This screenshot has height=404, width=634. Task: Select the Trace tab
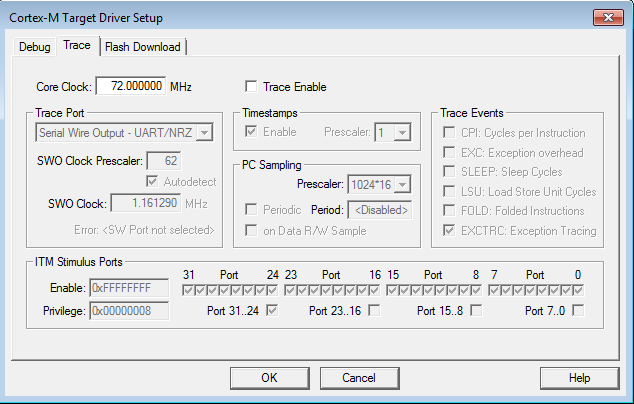pyautogui.click(x=77, y=45)
